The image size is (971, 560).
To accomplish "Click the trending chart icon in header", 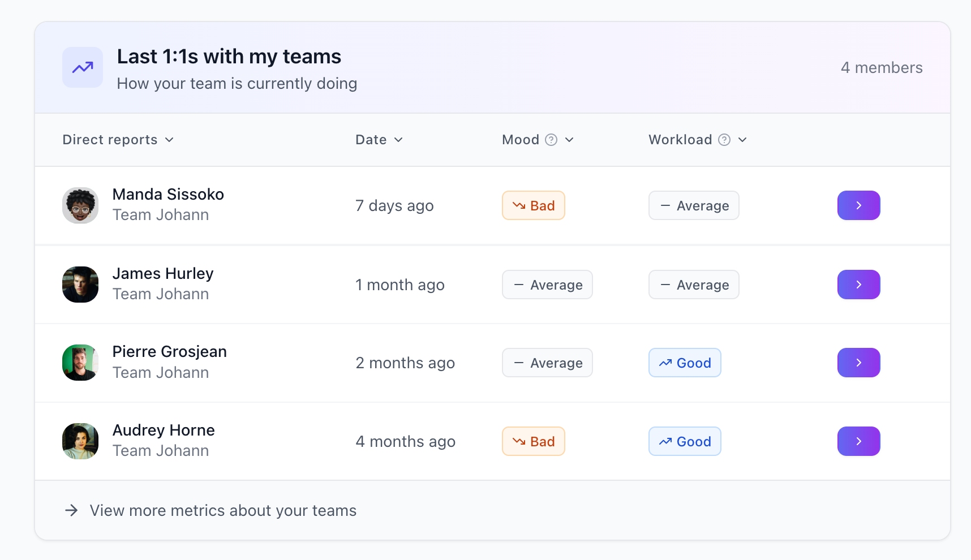I will (x=82, y=67).
